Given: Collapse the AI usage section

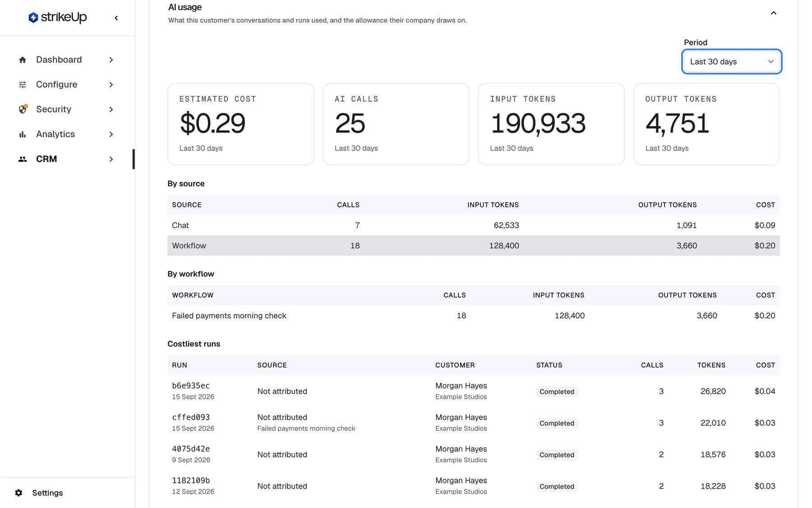Looking at the screenshot, I should 773,13.
